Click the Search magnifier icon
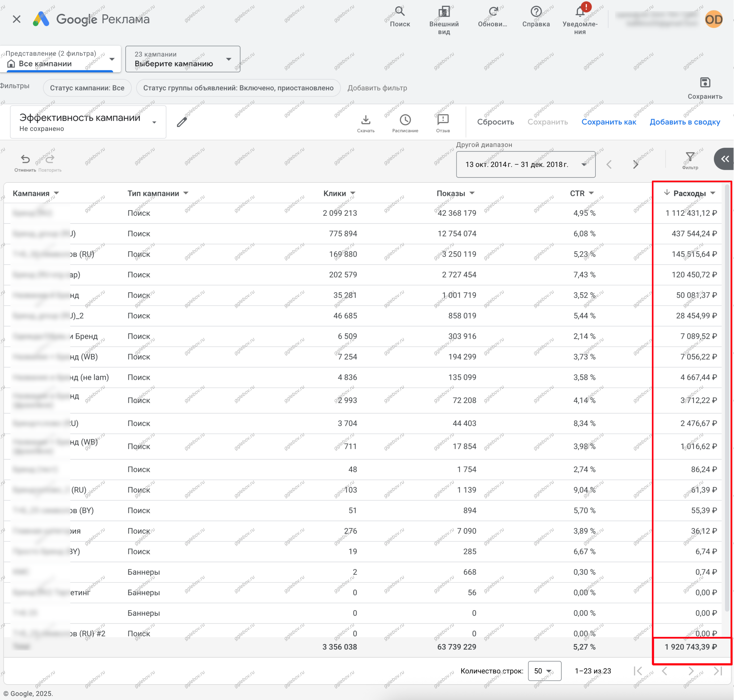The image size is (734, 700). click(x=400, y=11)
